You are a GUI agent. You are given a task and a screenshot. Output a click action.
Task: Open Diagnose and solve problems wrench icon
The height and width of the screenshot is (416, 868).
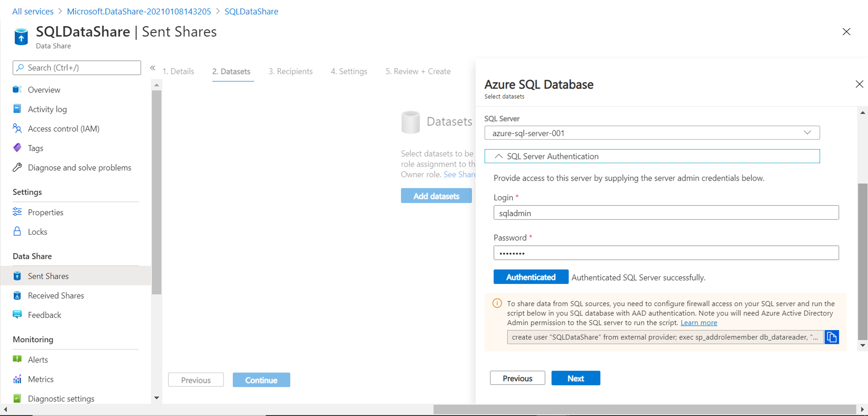[17, 168]
